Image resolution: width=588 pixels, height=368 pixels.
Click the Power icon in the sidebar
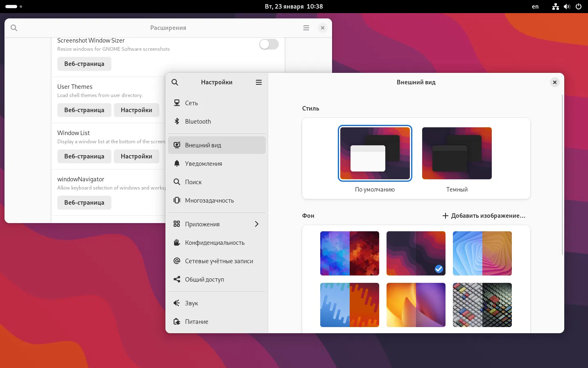tap(177, 322)
